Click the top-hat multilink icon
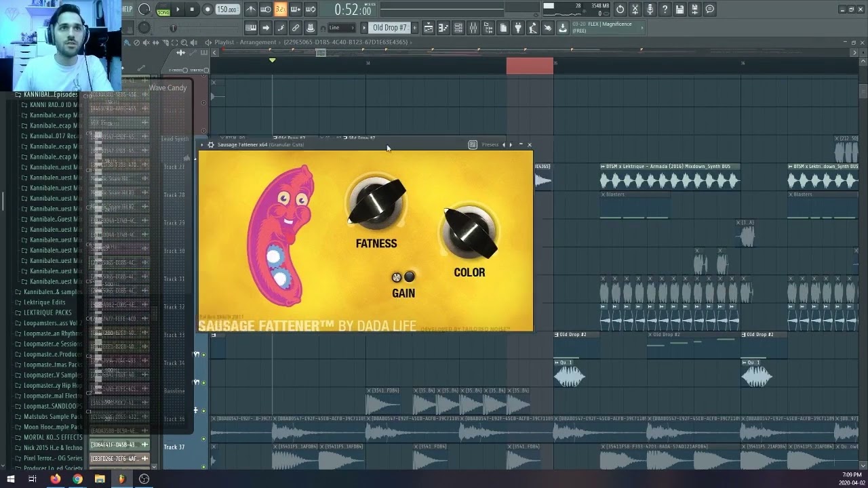This screenshot has width=868, height=488. tap(311, 28)
